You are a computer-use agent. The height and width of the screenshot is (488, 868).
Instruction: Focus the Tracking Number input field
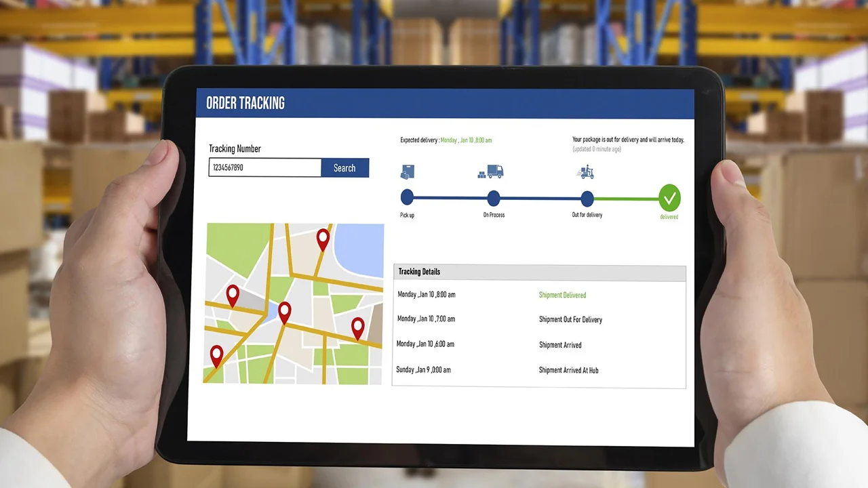[265, 167]
